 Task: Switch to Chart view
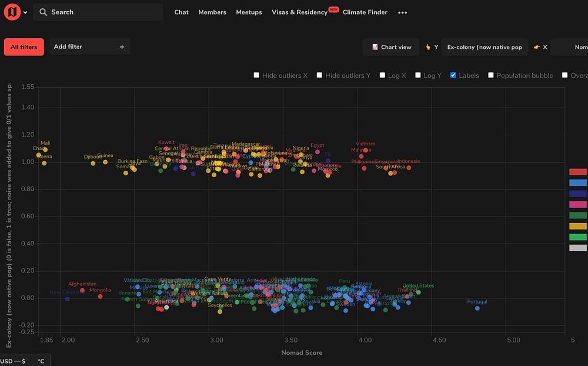click(x=391, y=47)
